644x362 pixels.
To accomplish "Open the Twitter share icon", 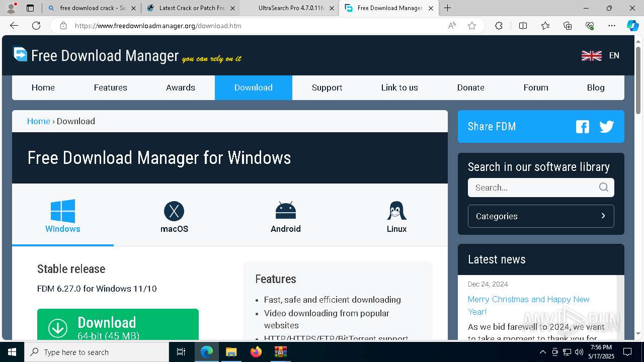I will [x=607, y=127].
